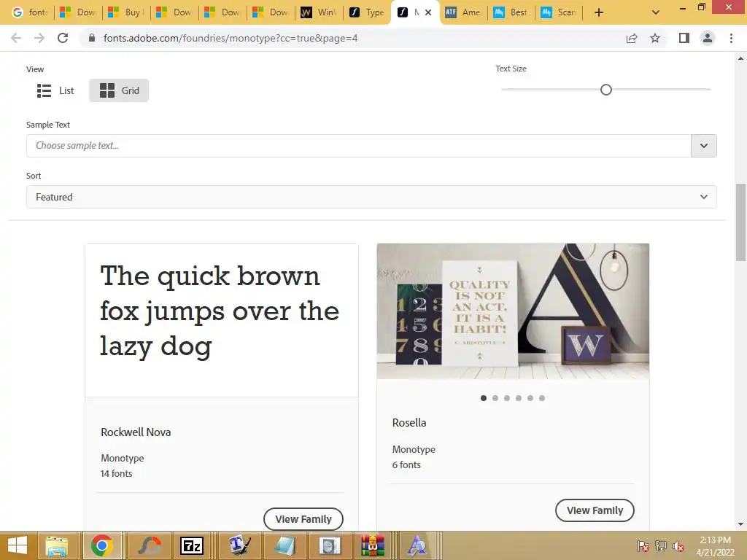747x560 pixels.
Task: View Family for Rosella
Action: (595, 510)
